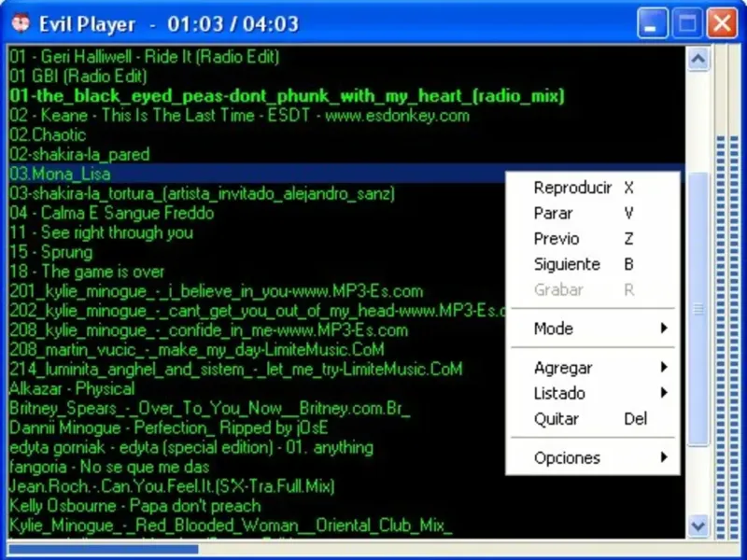Viewport: 747px width, 560px height.
Task: Click the Evil Player title bar icon
Action: [x=21, y=22]
